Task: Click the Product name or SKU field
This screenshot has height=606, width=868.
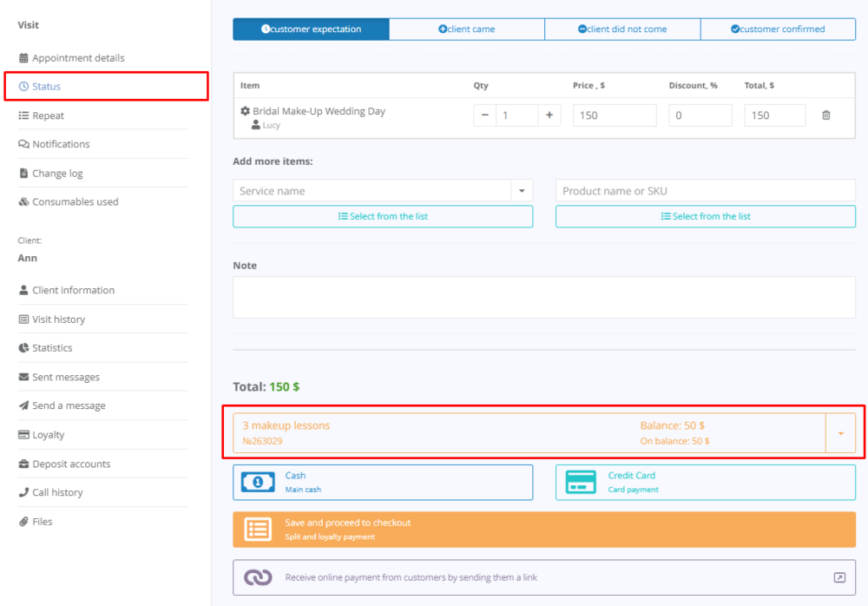Action: 705,190
